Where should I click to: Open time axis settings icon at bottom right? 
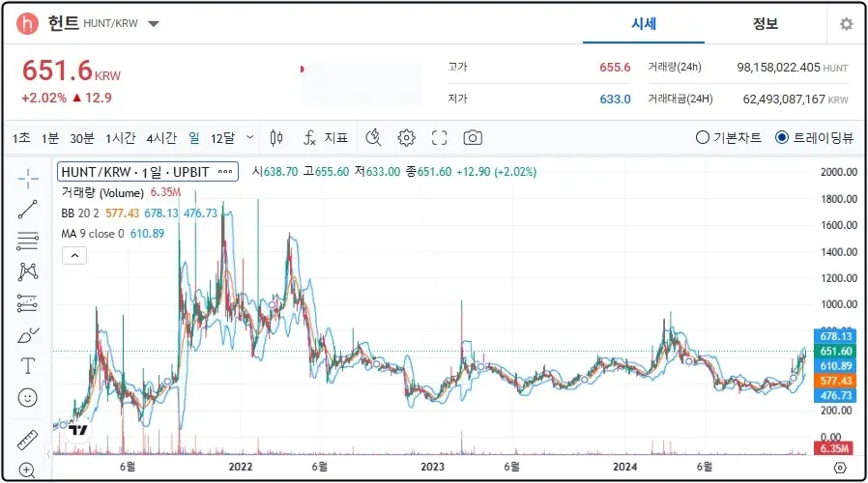coord(840,469)
